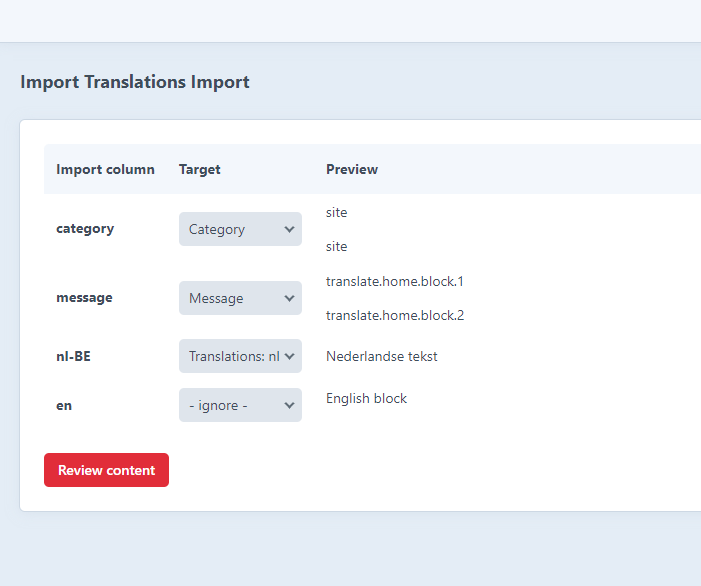The height and width of the screenshot is (586, 701).
Task: Select the message row label
Action: pos(84,297)
